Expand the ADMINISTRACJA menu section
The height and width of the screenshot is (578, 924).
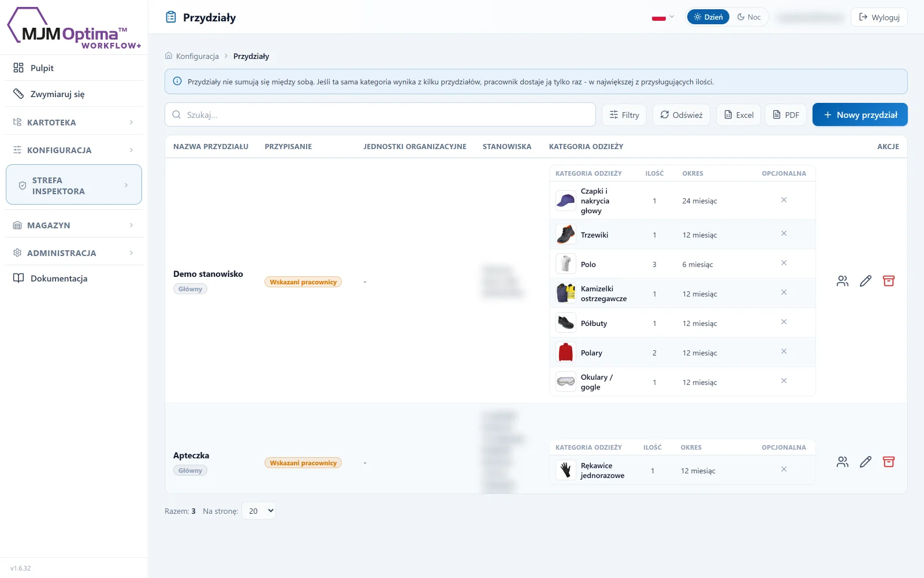74,253
